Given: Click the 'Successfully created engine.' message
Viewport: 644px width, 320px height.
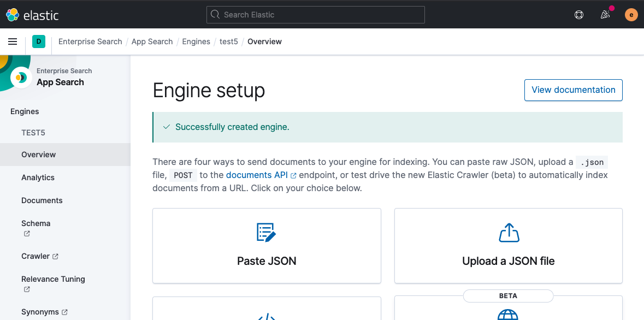Looking at the screenshot, I should pos(233,127).
